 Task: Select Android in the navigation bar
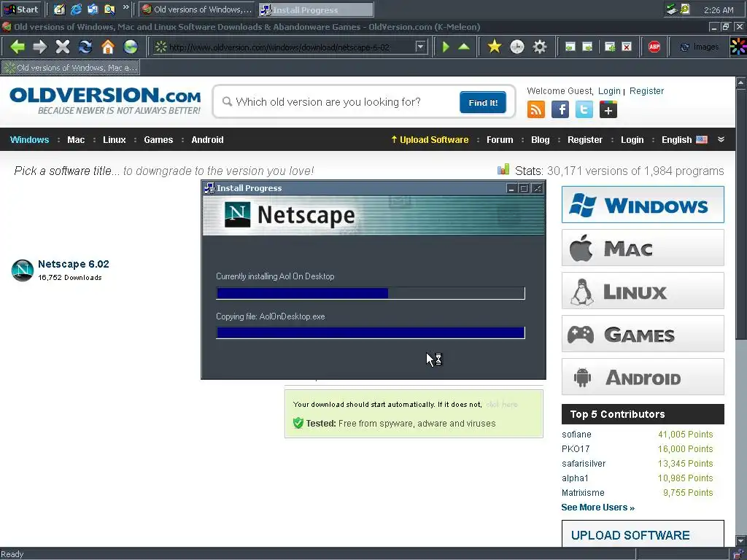coord(207,139)
